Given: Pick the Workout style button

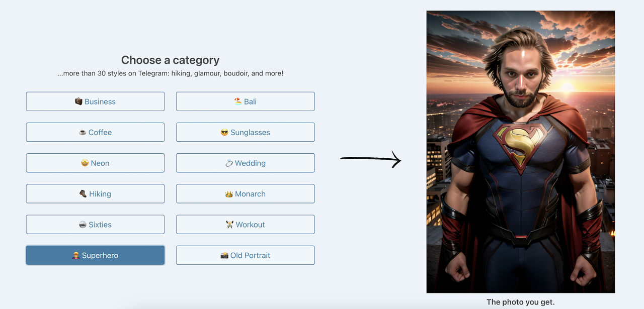Looking at the screenshot, I should [x=246, y=225].
